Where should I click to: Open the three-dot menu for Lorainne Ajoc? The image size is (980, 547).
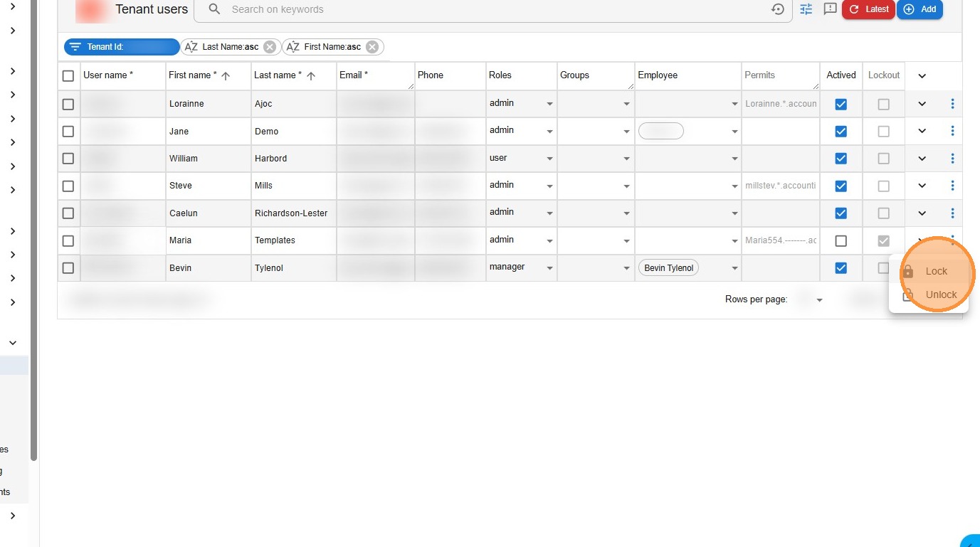click(952, 104)
